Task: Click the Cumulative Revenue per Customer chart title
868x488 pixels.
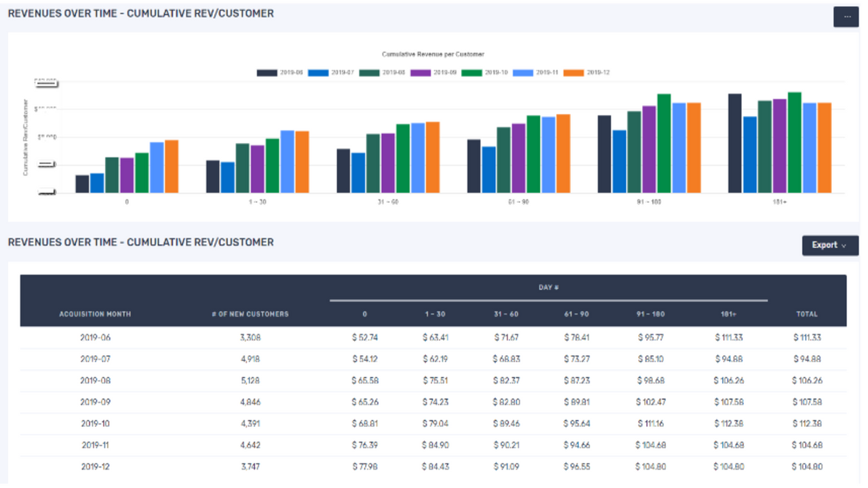Action: (433, 54)
